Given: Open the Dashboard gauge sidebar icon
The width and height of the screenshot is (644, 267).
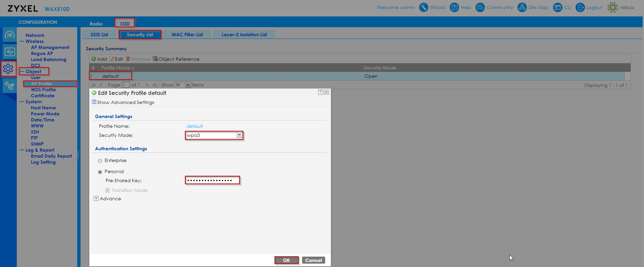Looking at the screenshot, I should pos(9,35).
